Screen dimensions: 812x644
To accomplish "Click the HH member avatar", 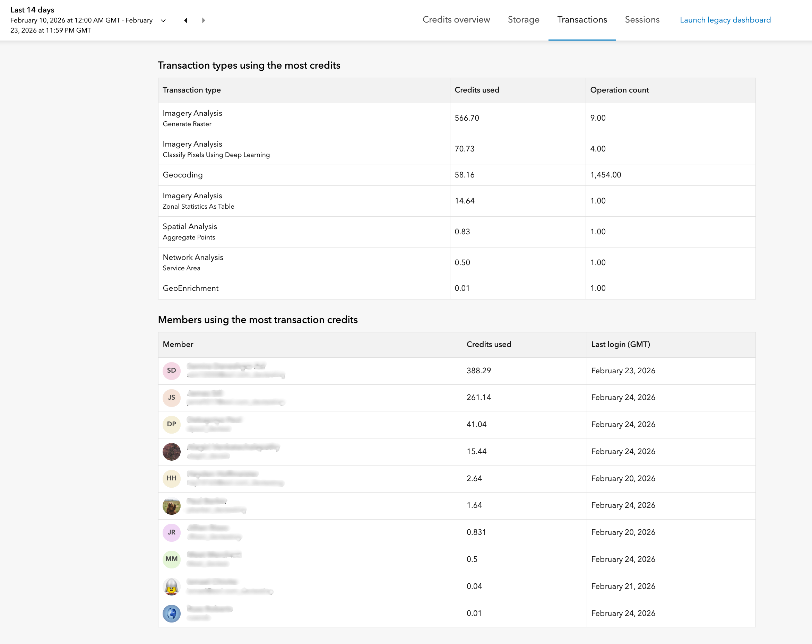I will pyautogui.click(x=171, y=478).
